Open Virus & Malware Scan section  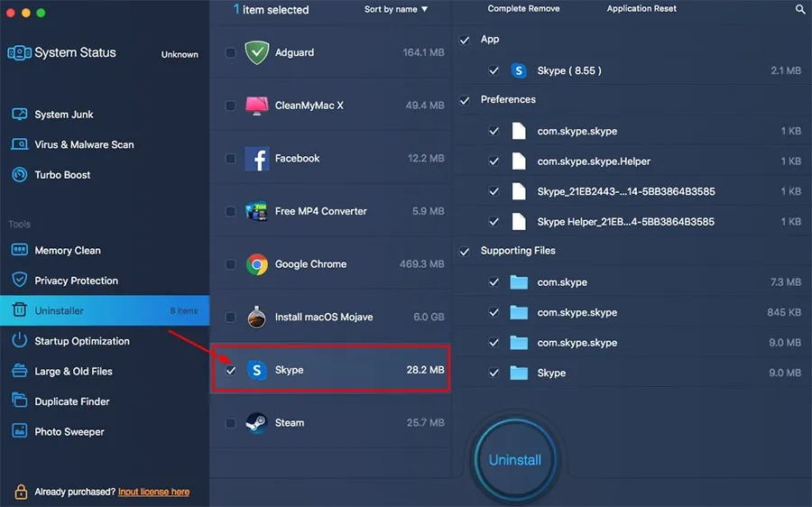[84, 144]
